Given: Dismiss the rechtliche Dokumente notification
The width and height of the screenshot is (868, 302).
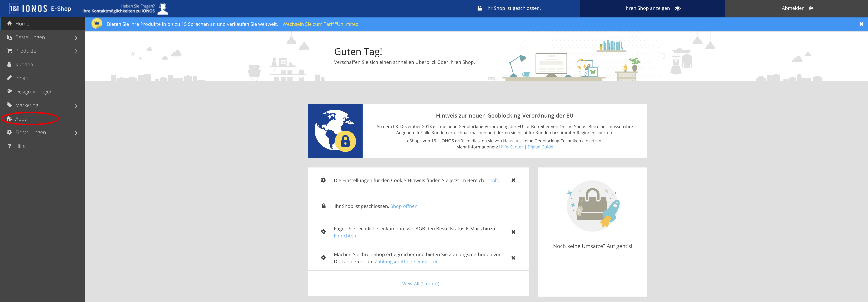Looking at the screenshot, I should coord(513,232).
